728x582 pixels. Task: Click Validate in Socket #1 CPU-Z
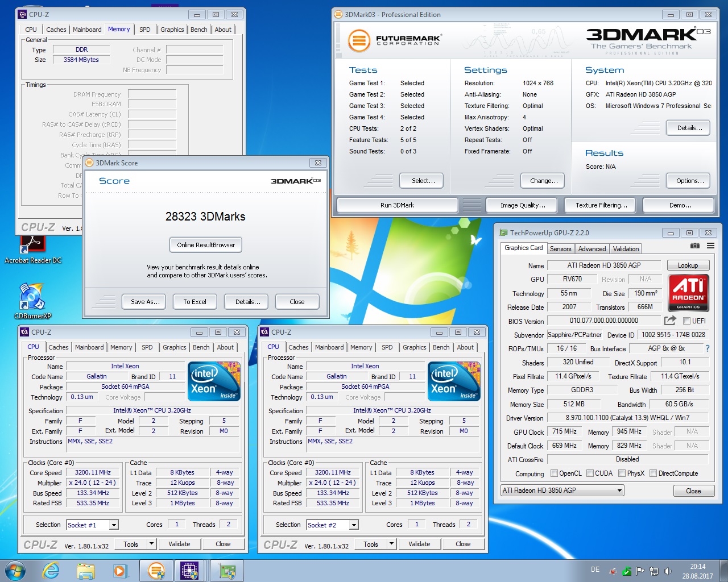pos(179,544)
